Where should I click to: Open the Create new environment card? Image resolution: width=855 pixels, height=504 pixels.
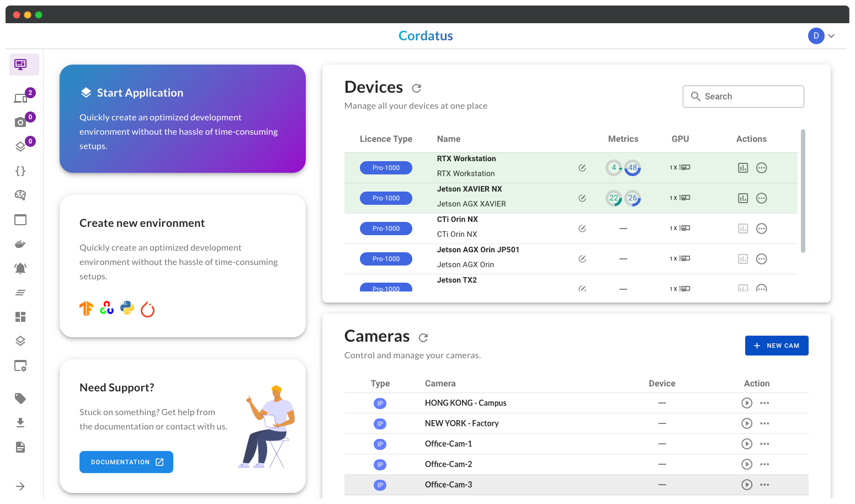(183, 266)
